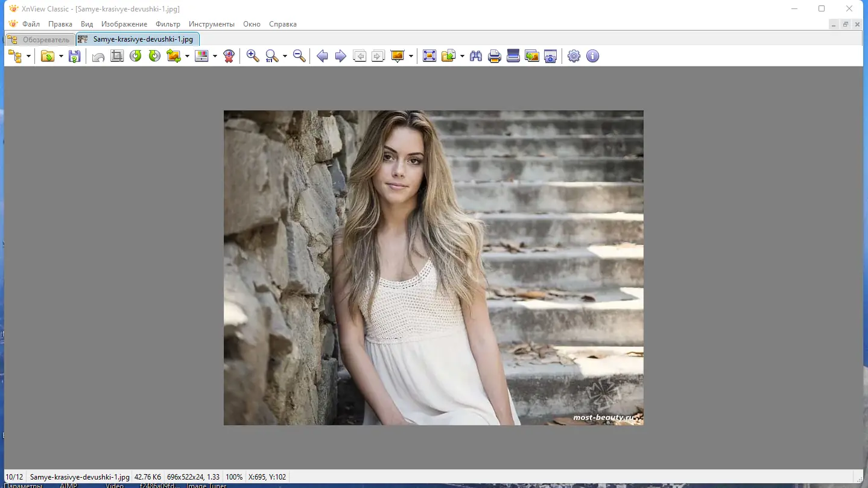868x488 pixels.
Task: Go to next image with right arrow
Action: [341, 56]
